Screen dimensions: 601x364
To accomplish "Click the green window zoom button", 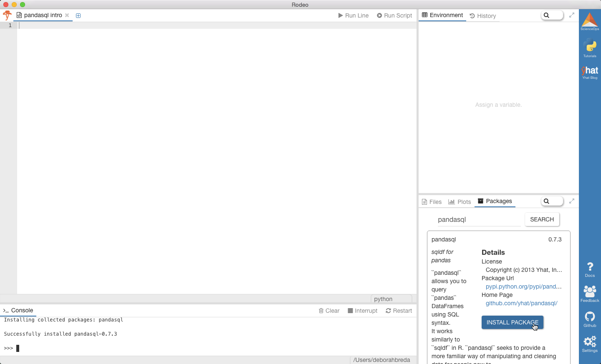I will (x=23, y=5).
